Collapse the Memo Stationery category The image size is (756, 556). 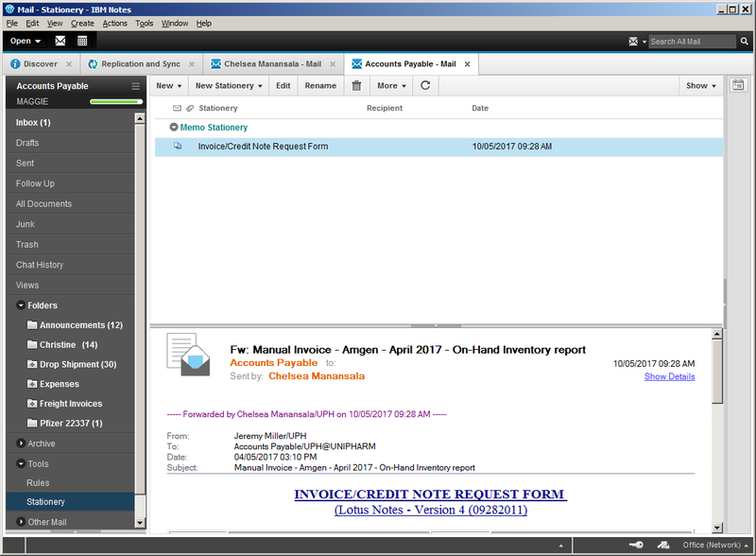(x=174, y=127)
